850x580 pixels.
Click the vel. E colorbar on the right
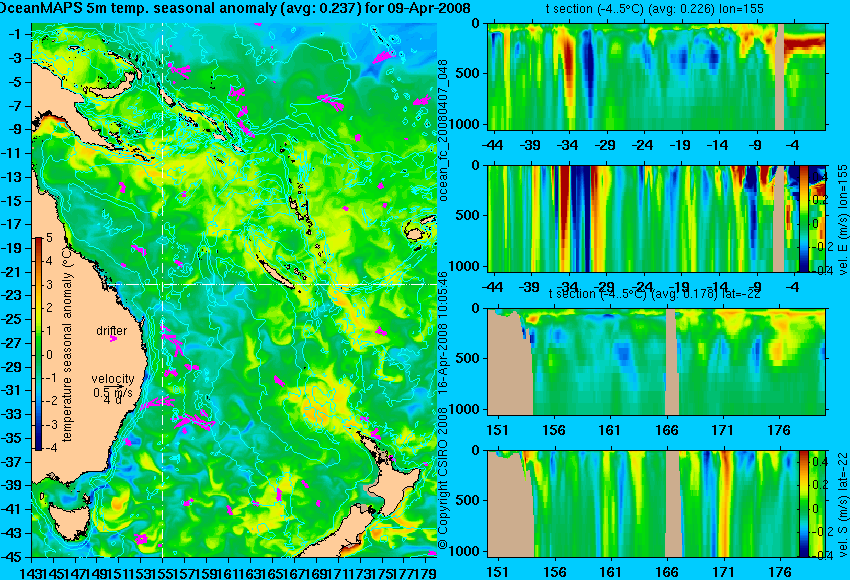pyautogui.click(x=804, y=218)
